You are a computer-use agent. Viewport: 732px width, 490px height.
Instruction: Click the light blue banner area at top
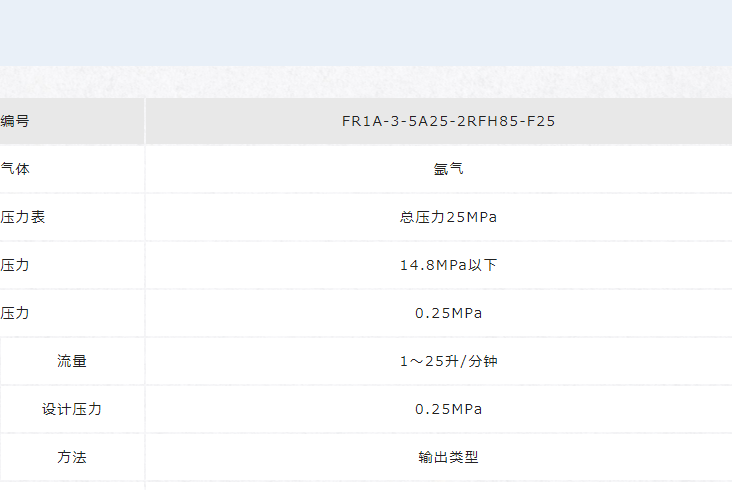click(366, 33)
